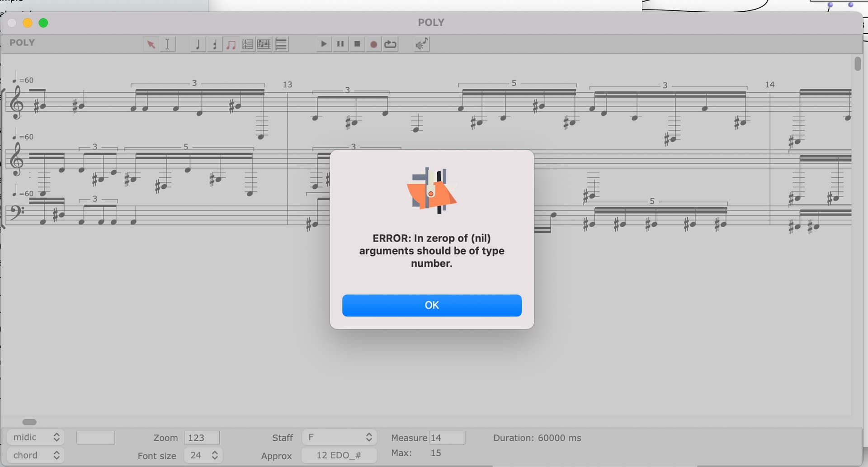The image size is (868, 467).
Task: Choose the quarter note edit mode
Action: (198, 44)
